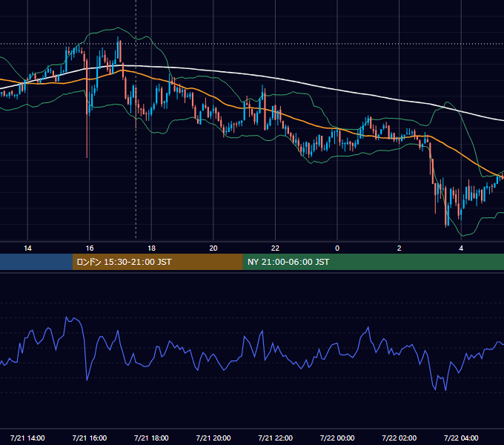This screenshot has height=445, width=504.
Task: Click the lowest candle near 03:30
Action: coord(446,205)
